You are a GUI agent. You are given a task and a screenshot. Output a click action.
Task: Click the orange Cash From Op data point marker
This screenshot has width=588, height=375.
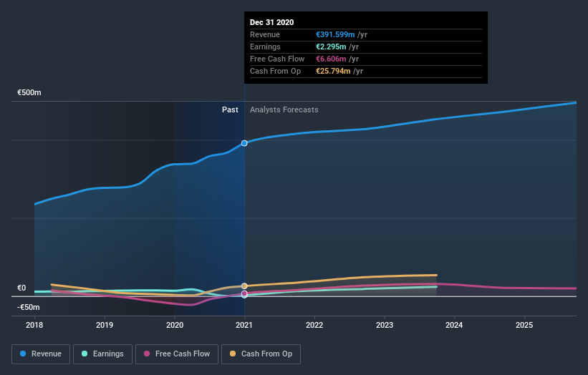pos(244,286)
